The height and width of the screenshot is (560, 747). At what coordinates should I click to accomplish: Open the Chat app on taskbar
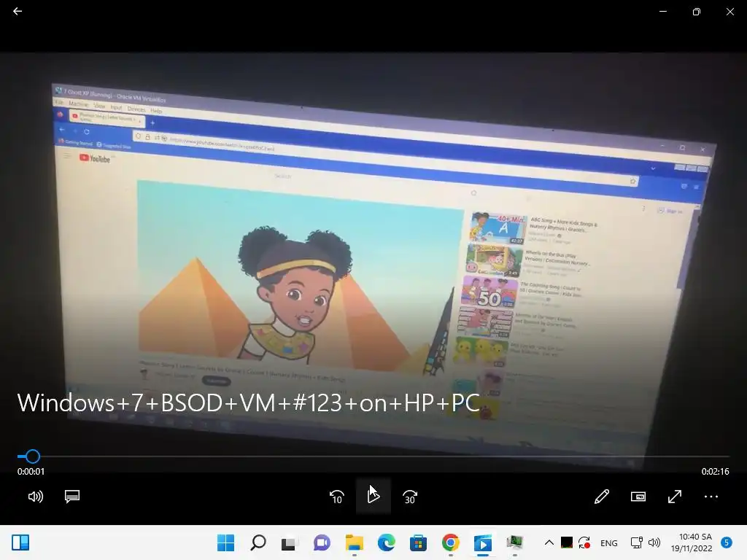[x=322, y=542]
